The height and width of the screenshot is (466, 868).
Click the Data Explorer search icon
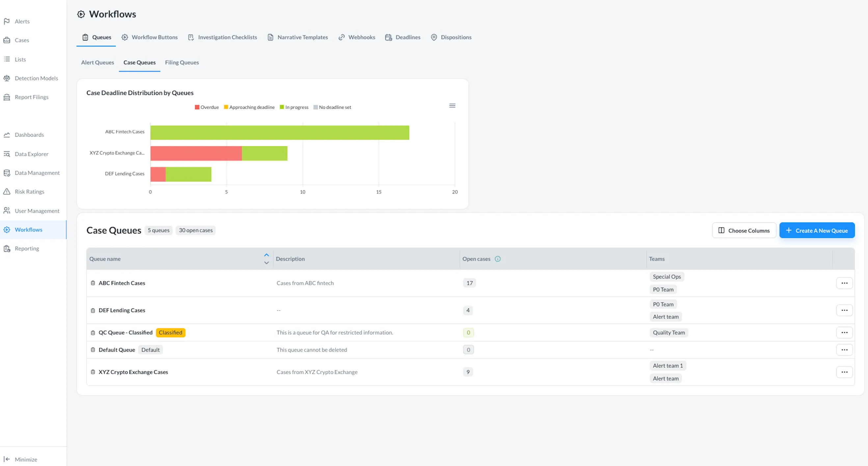pos(7,154)
